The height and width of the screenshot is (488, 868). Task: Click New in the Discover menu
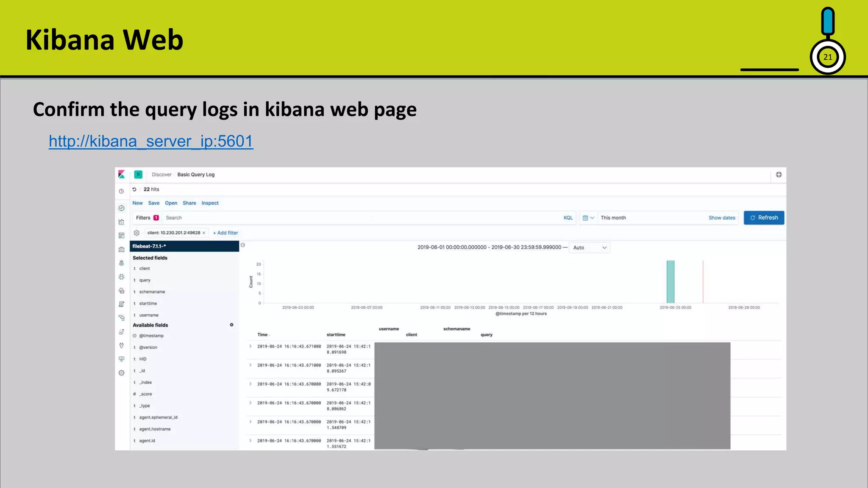coord(137,203)
